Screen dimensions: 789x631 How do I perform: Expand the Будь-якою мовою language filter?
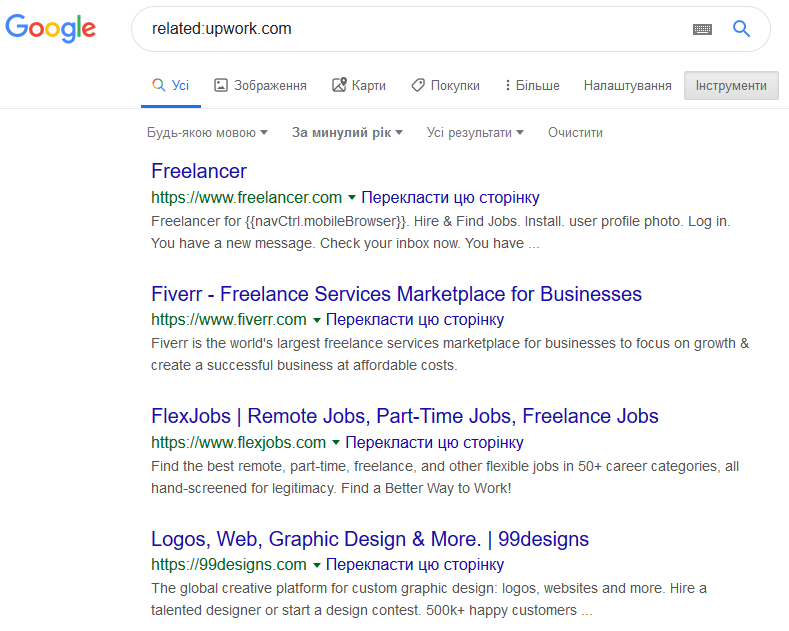tap(207, 133)
